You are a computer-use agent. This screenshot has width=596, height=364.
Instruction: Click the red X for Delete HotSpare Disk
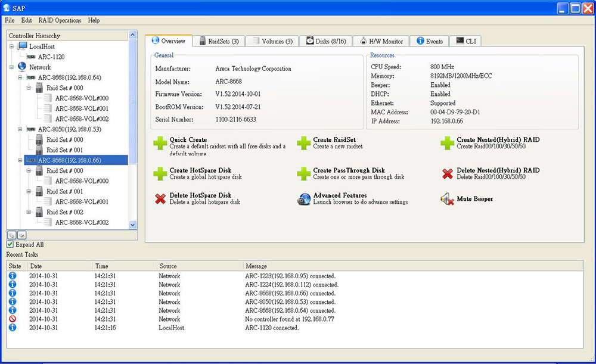[x=160, y=198]
